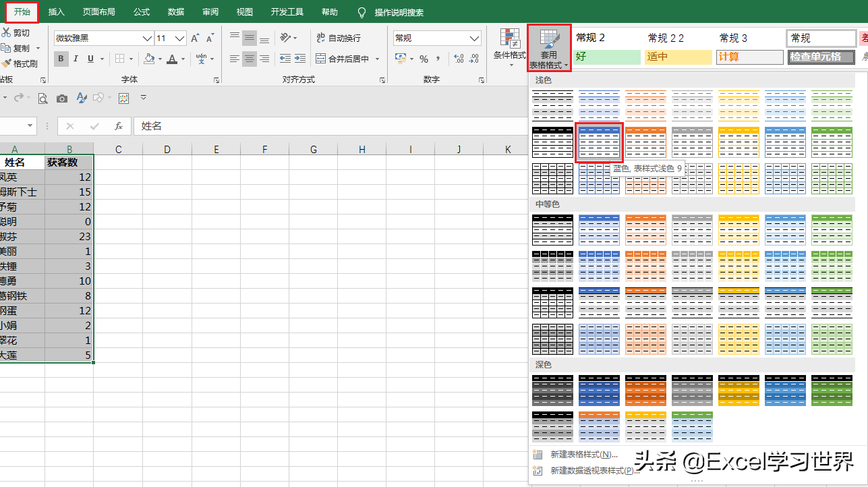Click the percent style icon
This screenshot has height=487, width=868.
(424, 59)
